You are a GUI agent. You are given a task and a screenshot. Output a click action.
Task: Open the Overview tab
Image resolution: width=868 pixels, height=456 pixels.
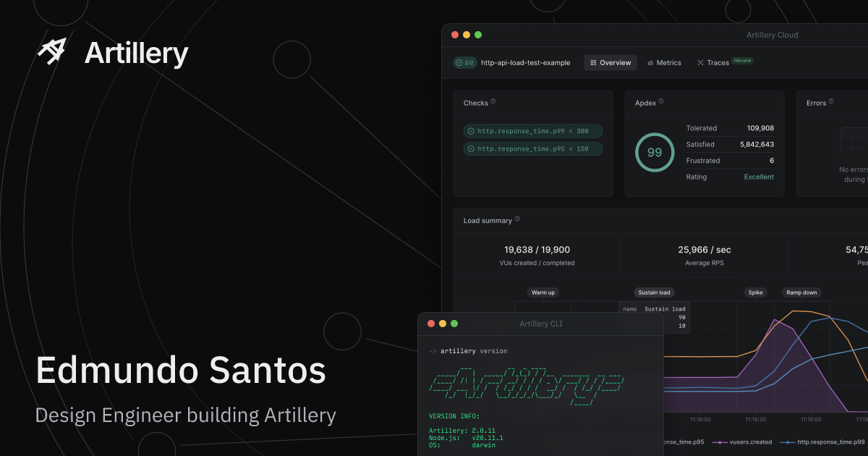coord(610,63)
